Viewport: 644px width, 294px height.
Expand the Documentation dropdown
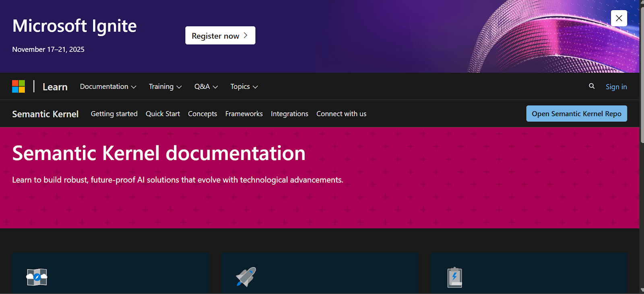[108, 86]
